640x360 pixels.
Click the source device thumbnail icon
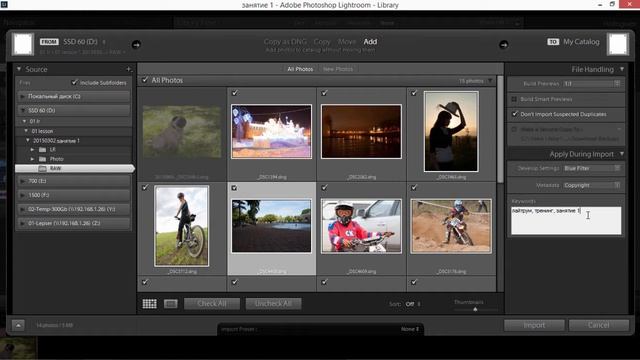(x=23, y=44)
